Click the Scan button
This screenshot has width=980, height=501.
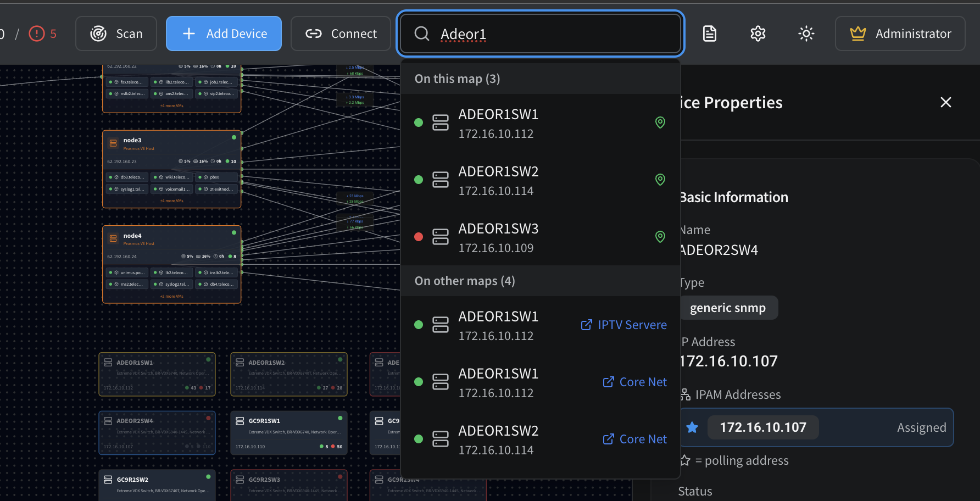116,34
